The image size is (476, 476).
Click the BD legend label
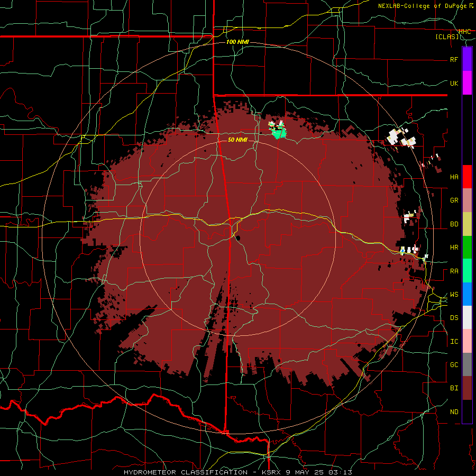tap(454, 224)
